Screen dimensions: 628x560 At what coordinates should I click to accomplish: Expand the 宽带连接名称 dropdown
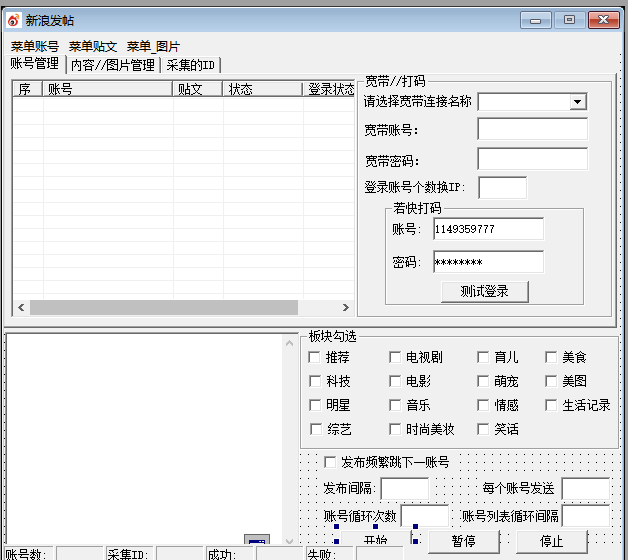pos(577,102)
